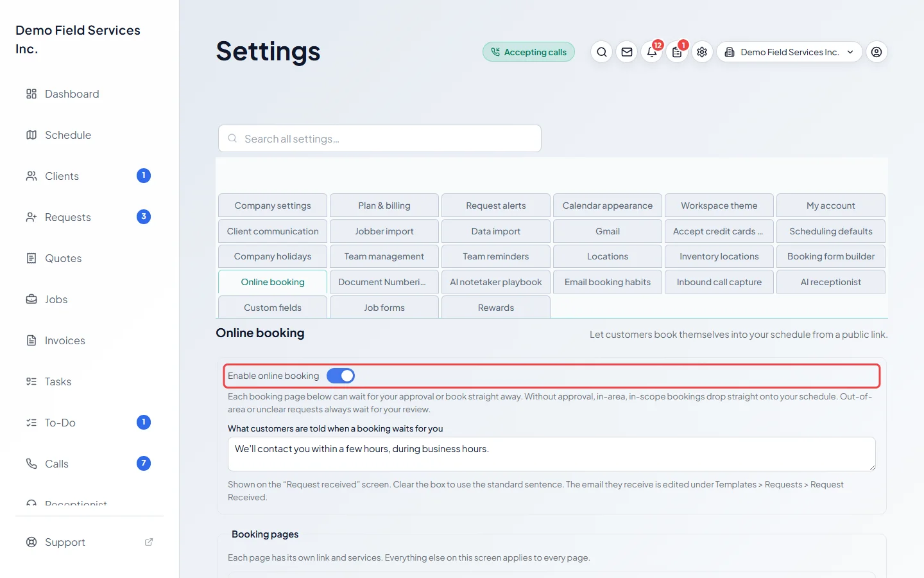This screenshot has width=924, height=578.
Task: Click the booking wait message text box
Action: [x=552, y=454]
